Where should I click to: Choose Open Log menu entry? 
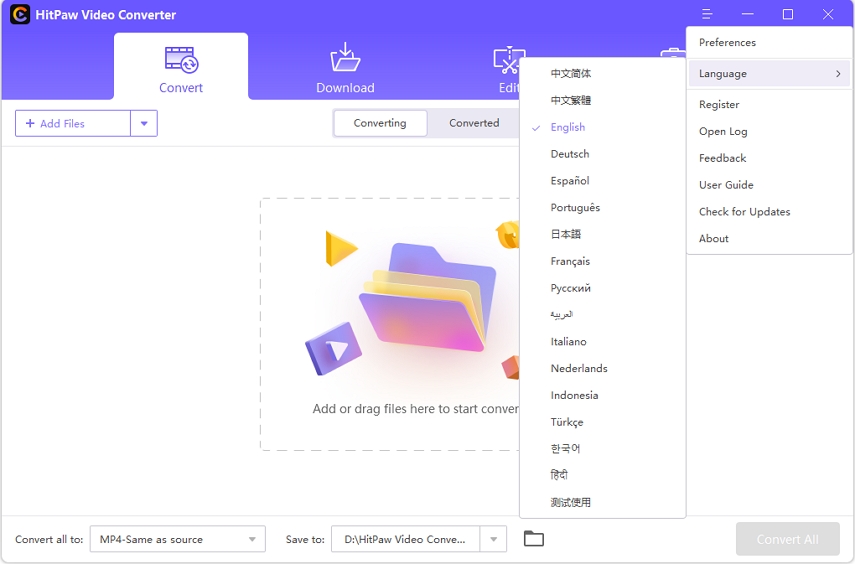769,131
